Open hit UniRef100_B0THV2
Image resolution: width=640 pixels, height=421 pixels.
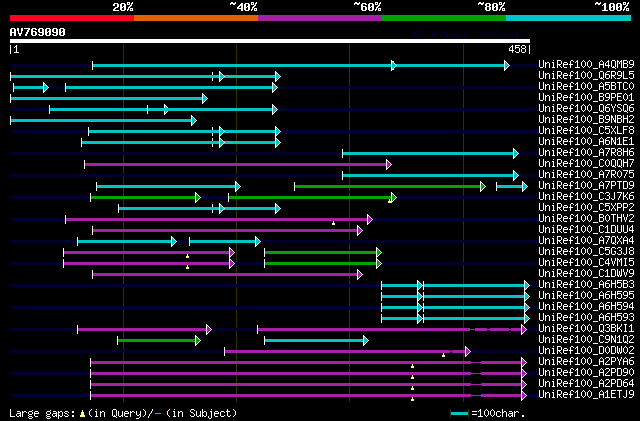(x=586, y=219)
